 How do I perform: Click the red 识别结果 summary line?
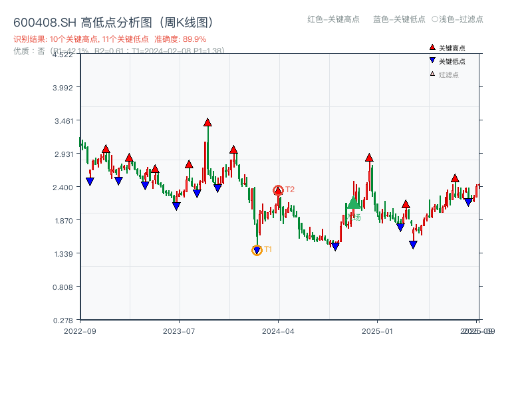[x=110, y=39]
